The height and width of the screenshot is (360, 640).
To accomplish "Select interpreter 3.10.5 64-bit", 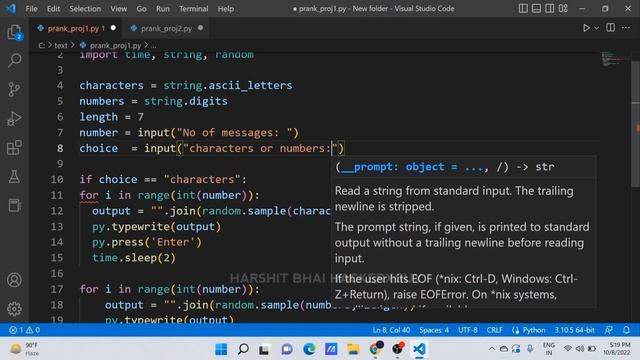I will tap(574, 330).
